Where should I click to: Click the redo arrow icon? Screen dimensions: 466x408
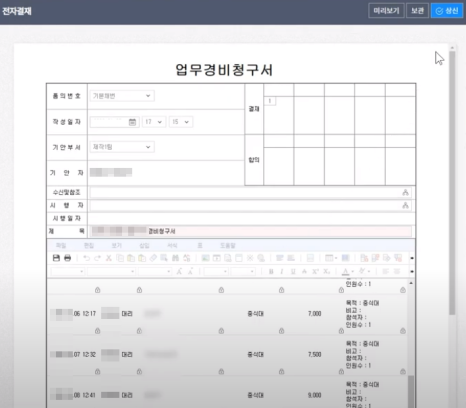[x=97, y=258]
